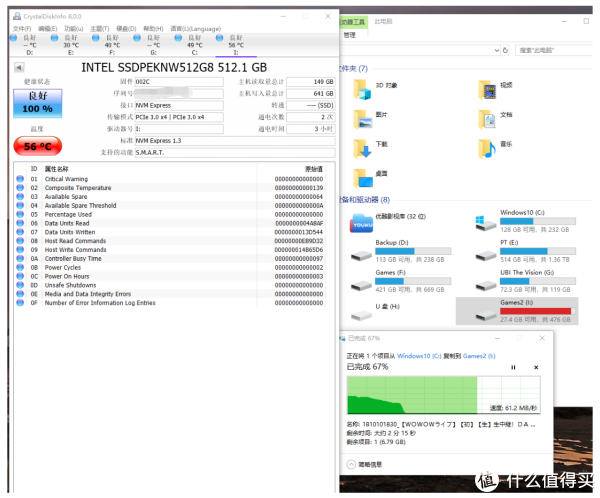Screen dimensions: 600x498
Task: Select the Composite Temperature attribute row
Action: tap(170, 188)
